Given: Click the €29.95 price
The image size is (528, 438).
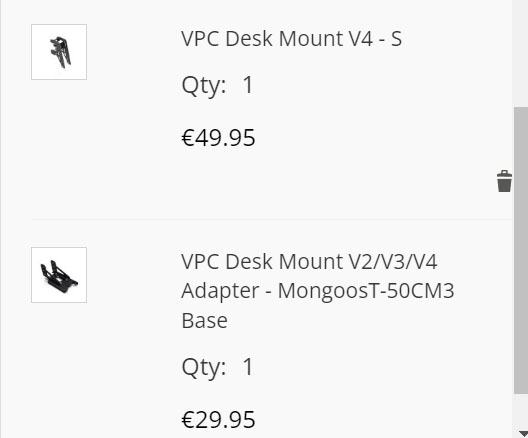Looking at the screenshot, I should click(x=218, y=419).
